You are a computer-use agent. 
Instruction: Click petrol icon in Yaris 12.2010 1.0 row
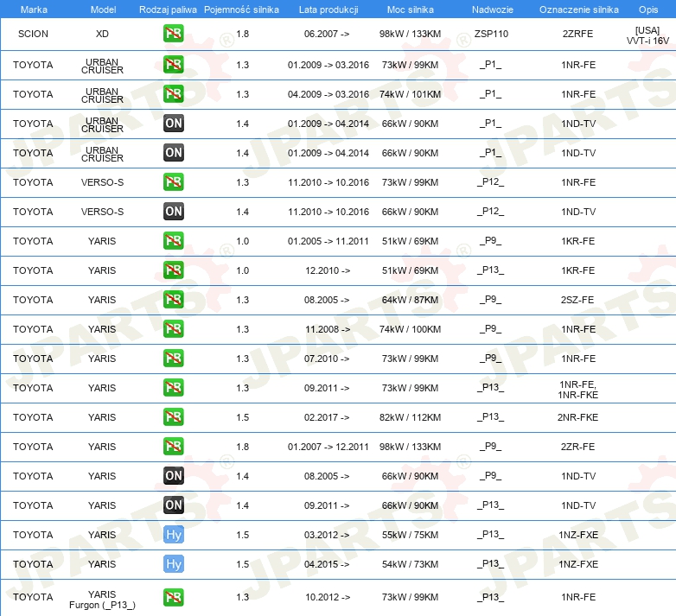point(174,270)
